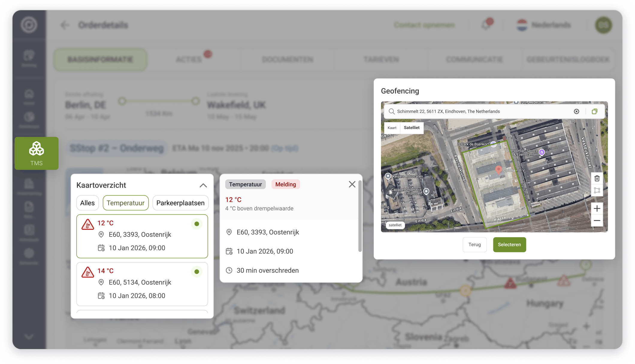Screen dimensions: 635x364
Task: Click the TMS cubes icon in sidebar
Action: (x=36, y=149)
